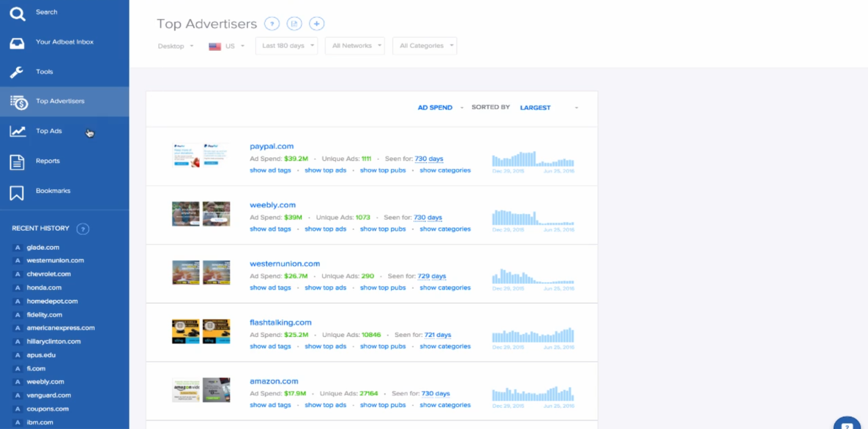Click the Top Advertisers coin icon
Viewport: 868px width, 429px height.
click(x=19, y=102)
